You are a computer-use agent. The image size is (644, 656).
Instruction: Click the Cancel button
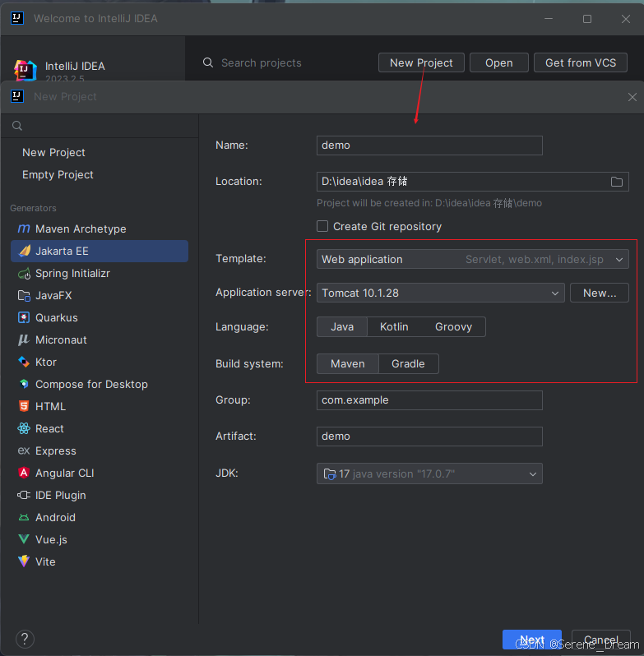(601, 640)
